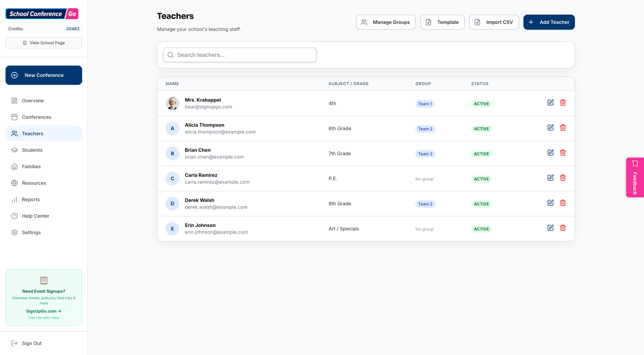Screen dimensions: 644x355
Task: Select the Settings gear icon
Action: pos(14,232)
